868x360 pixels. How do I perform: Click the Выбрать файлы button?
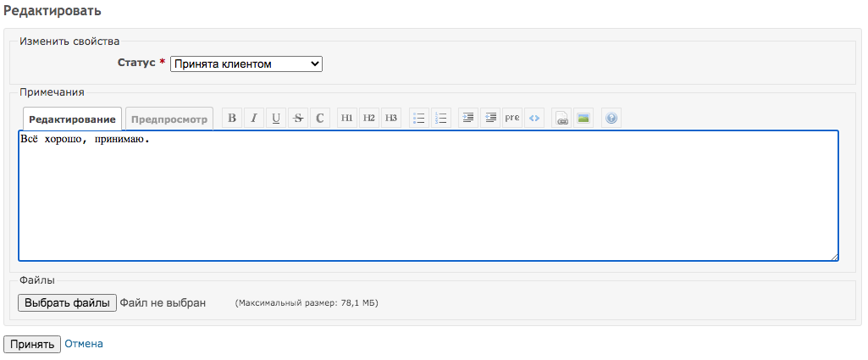(x=68, y=302)
